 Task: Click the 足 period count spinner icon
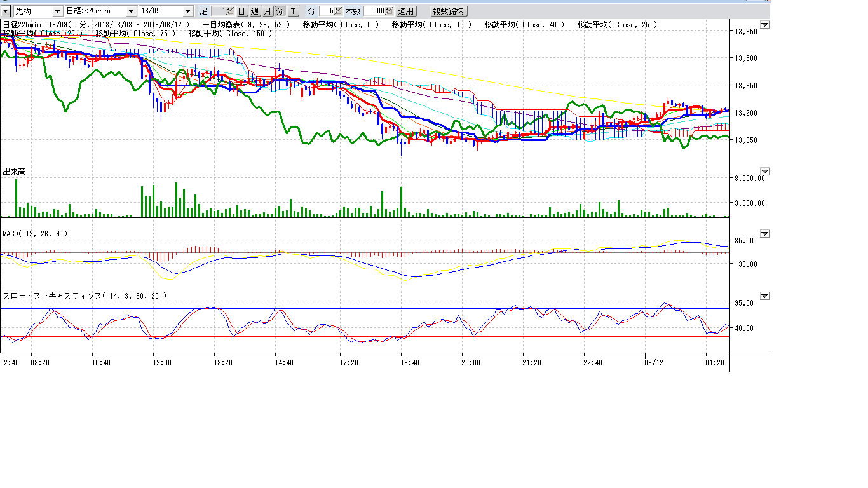pos(230,11)
